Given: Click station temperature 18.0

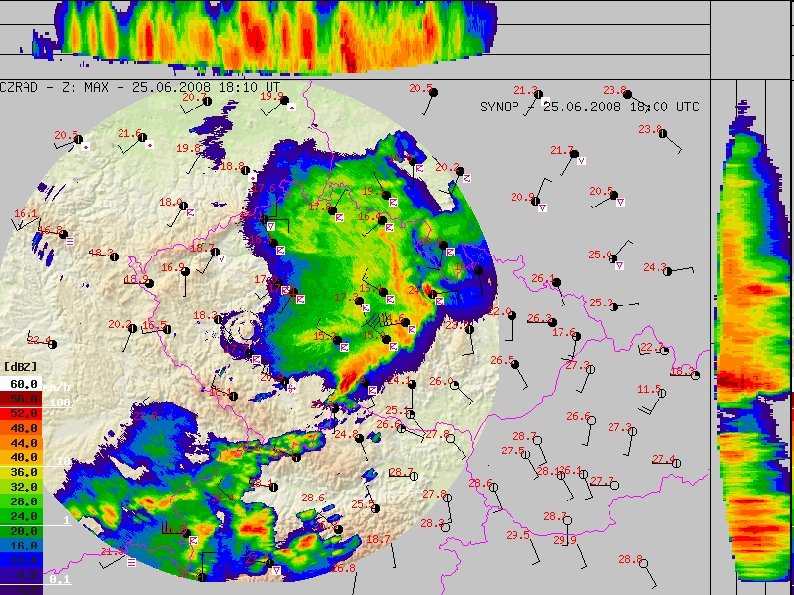Looking at the screenshot, I should [x=171, y=202].
